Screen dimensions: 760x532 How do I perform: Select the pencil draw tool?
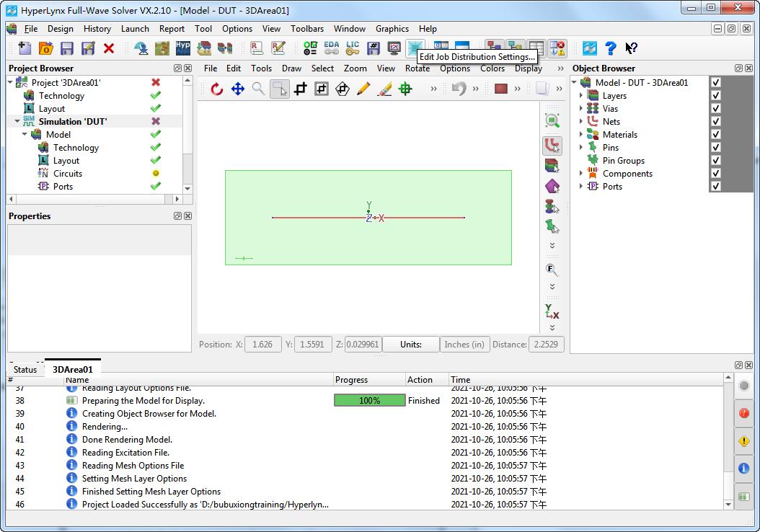(x=363, y=89)
